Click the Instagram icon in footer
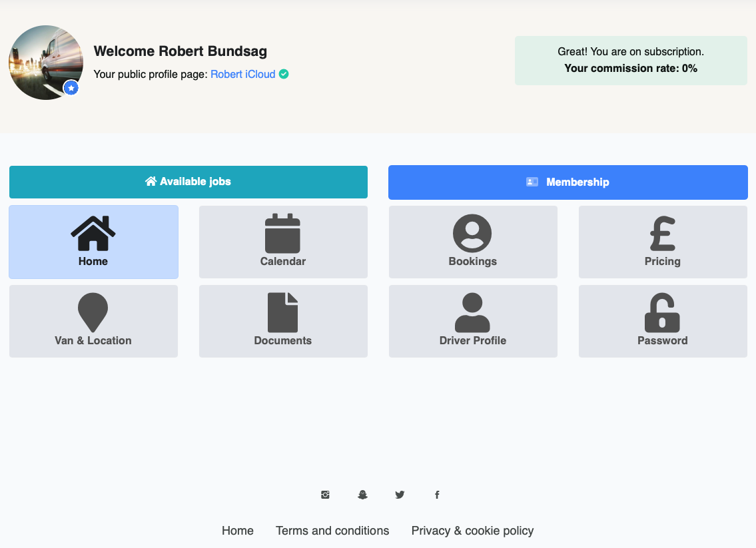Screen dimensions: 756x548 [x=325, y=495]
